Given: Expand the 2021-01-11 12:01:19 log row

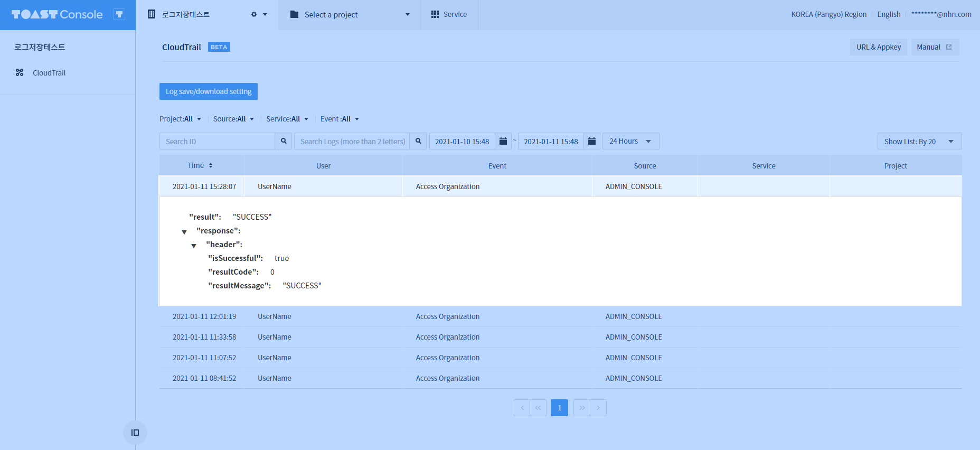Looking at the screenshot, I should pyautogui.click(x=560, y=316).
